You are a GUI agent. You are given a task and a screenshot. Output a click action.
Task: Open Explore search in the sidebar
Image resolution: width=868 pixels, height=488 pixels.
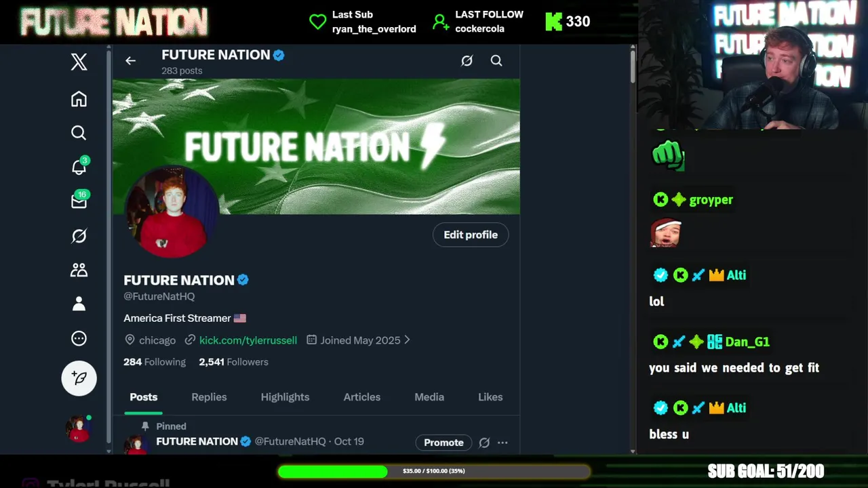coord(79,133)
